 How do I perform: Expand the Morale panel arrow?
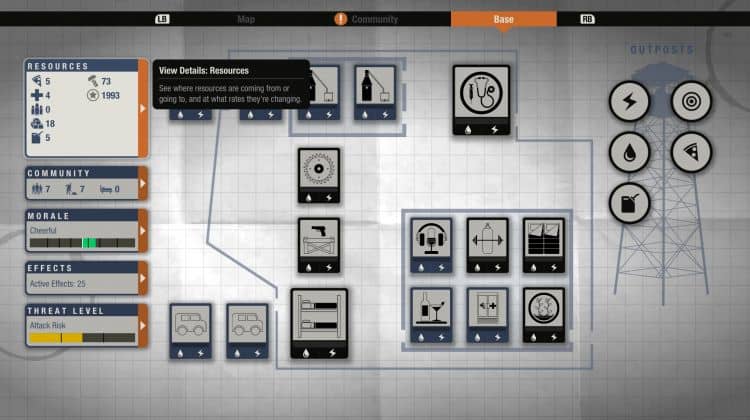143,231
